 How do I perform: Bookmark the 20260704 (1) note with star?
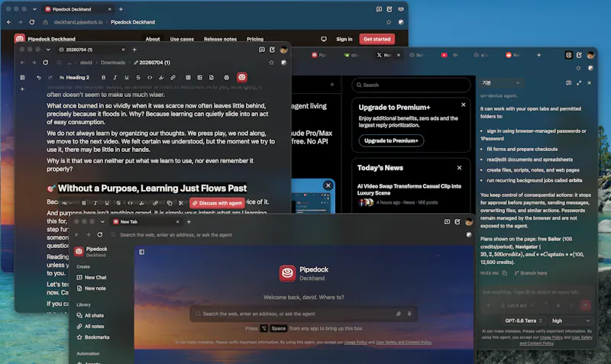pos(271,63)
